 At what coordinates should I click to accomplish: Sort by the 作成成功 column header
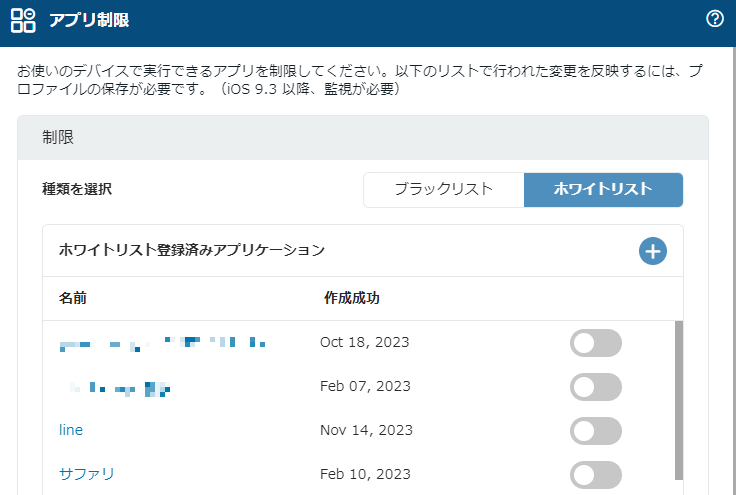(x=352, y=298)
